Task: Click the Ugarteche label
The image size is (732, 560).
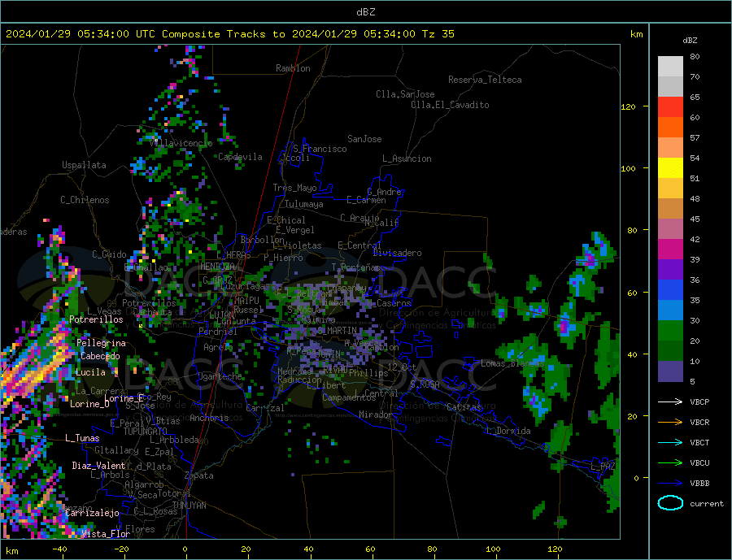Action: click(x=220, y=376)
